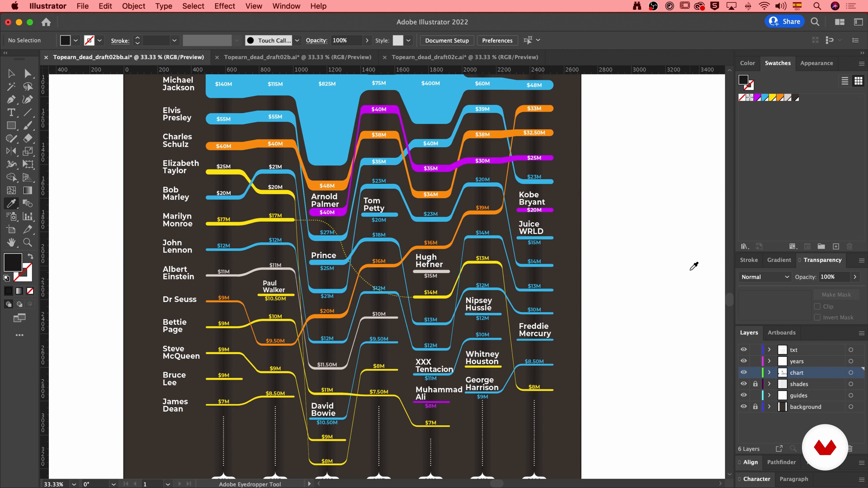Click the Document Setup button
868x488 pixels.
pos(447,40)
